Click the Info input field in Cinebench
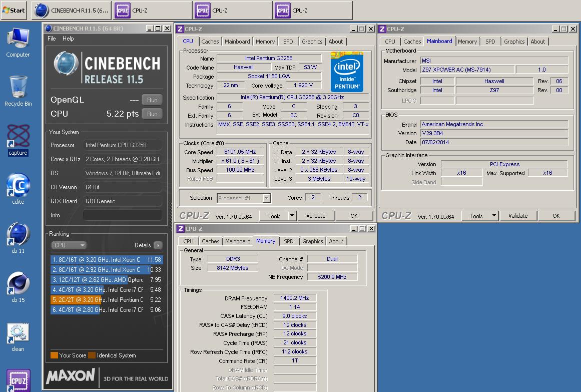The width and height of the screenshot is (581, 392). [122, 215]
